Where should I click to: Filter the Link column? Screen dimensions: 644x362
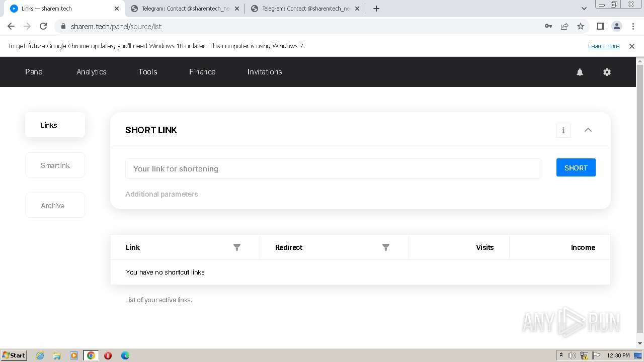point(237,247)
